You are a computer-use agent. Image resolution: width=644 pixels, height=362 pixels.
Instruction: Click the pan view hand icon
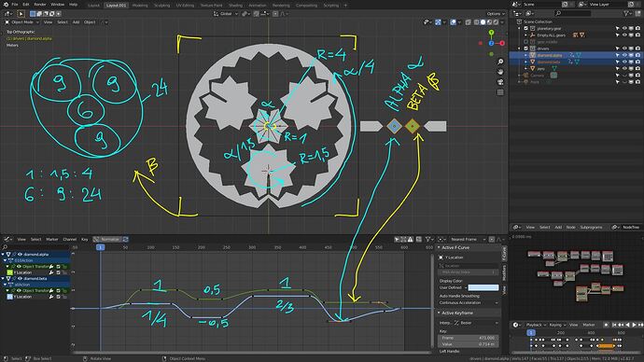[500, 72]
